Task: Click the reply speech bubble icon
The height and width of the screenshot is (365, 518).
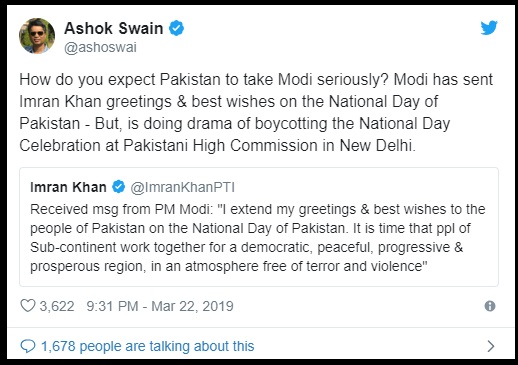Action: click(x=28, y=346)
